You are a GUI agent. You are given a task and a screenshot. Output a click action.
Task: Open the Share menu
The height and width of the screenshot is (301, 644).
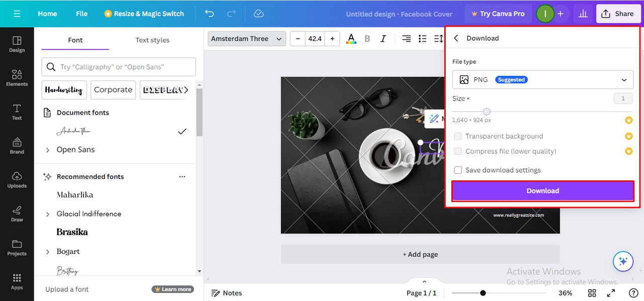pos(618,14)
